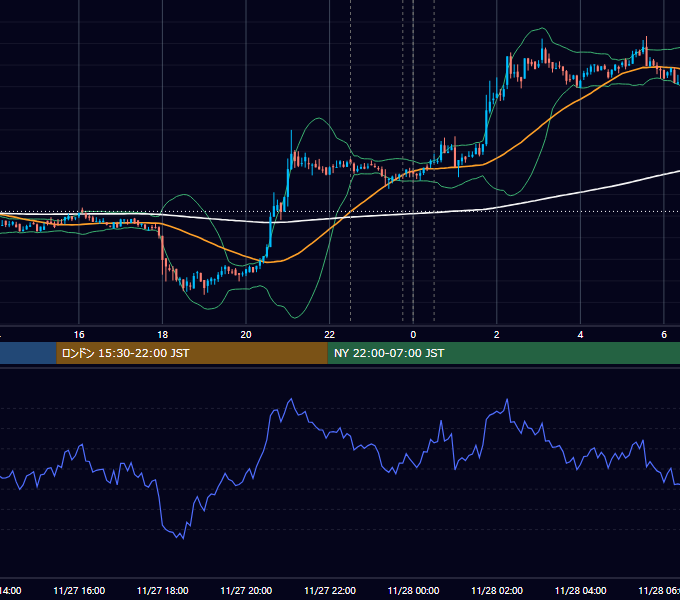This screenshot has height=600, width=680.
Task: Click the '0' hour label on price chart axis
Action: 413,335
